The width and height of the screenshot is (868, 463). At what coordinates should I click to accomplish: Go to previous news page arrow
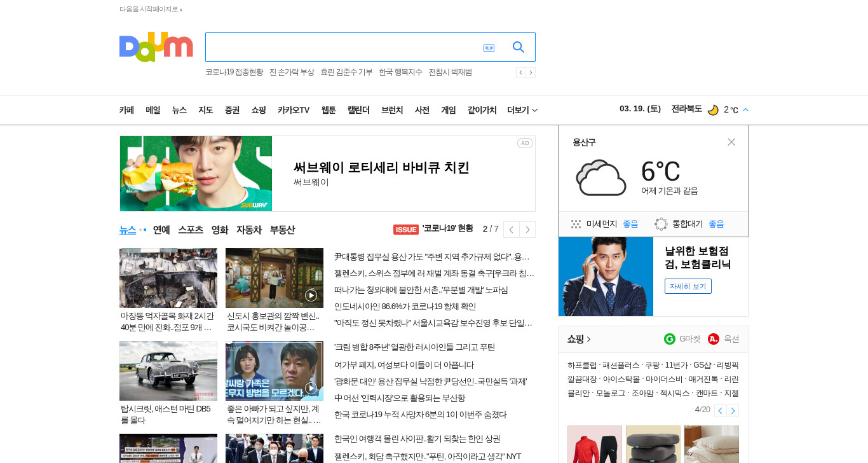[x=512, y=230]
